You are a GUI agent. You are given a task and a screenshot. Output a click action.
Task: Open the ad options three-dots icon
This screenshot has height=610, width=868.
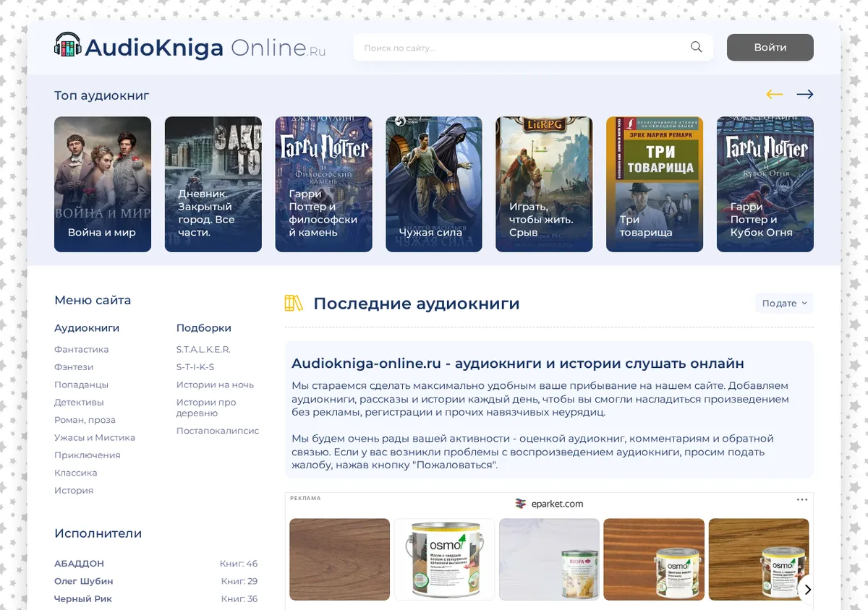coord(802,499)
